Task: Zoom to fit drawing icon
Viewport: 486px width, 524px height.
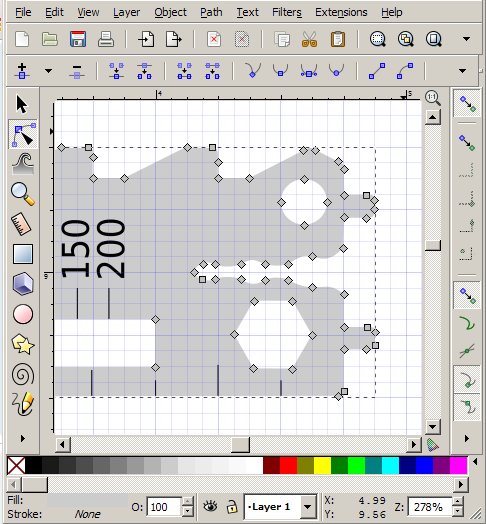Action: 405,39
